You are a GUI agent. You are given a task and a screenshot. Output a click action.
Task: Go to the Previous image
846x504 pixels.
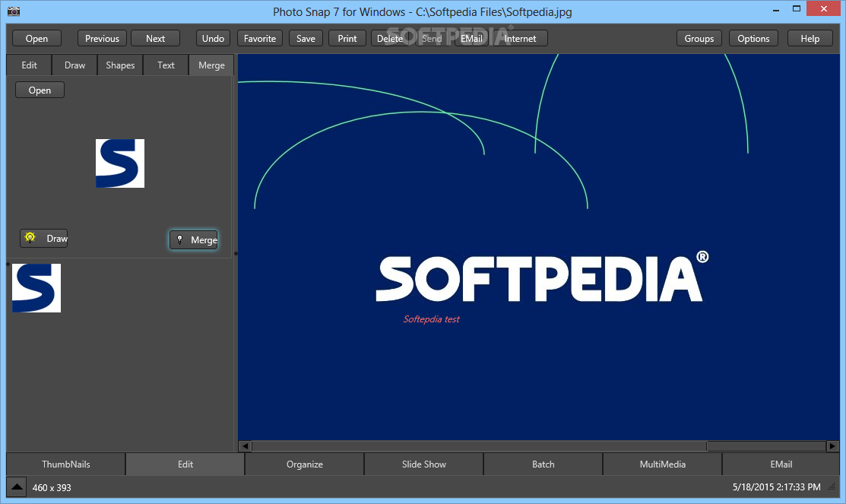pyautogui.click(x=102, y=38)
